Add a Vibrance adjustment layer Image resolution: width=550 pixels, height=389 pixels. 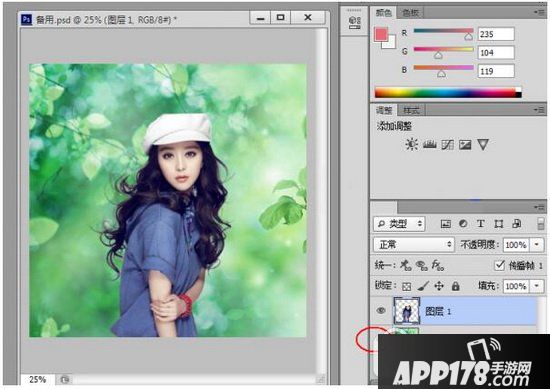[x=483, y=145]
